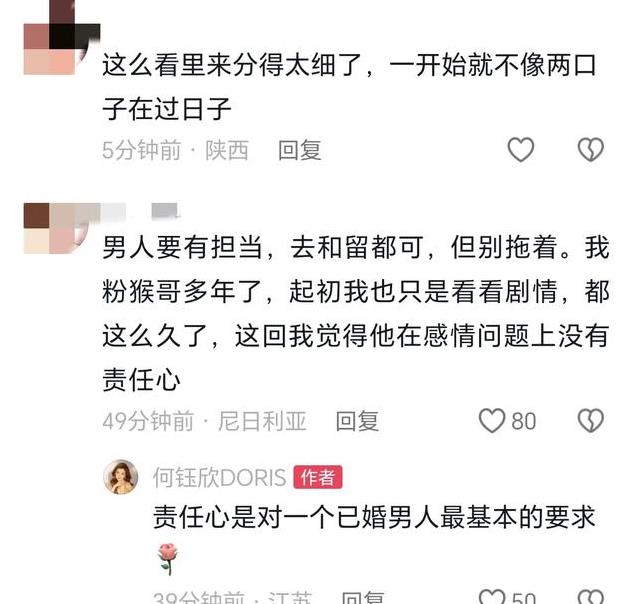Tap the blurred username of second commenter

pos(138,211)
